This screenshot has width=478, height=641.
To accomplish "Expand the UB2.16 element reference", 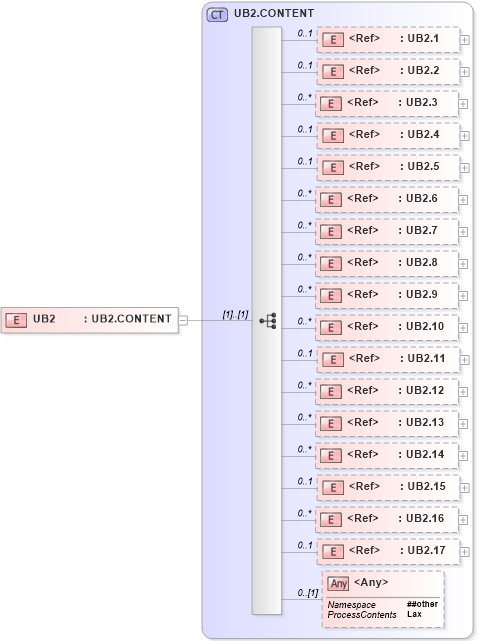I will click(463, 520).
